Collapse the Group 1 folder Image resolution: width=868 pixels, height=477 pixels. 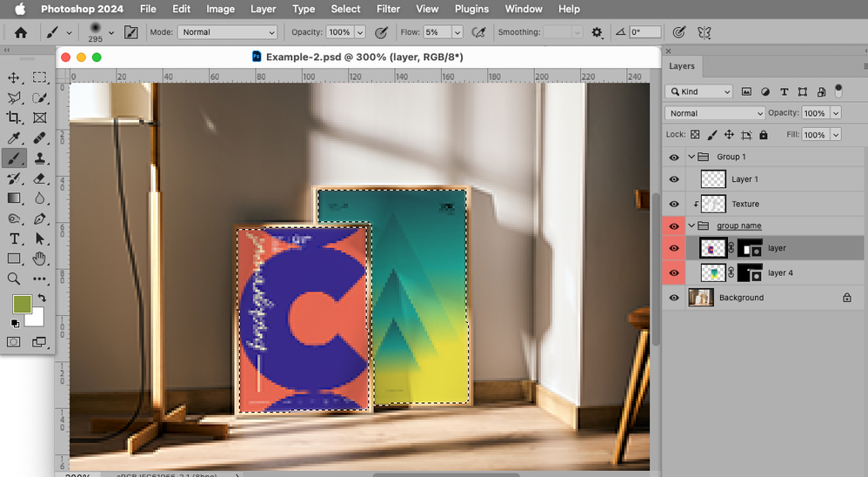pos(691,157)
